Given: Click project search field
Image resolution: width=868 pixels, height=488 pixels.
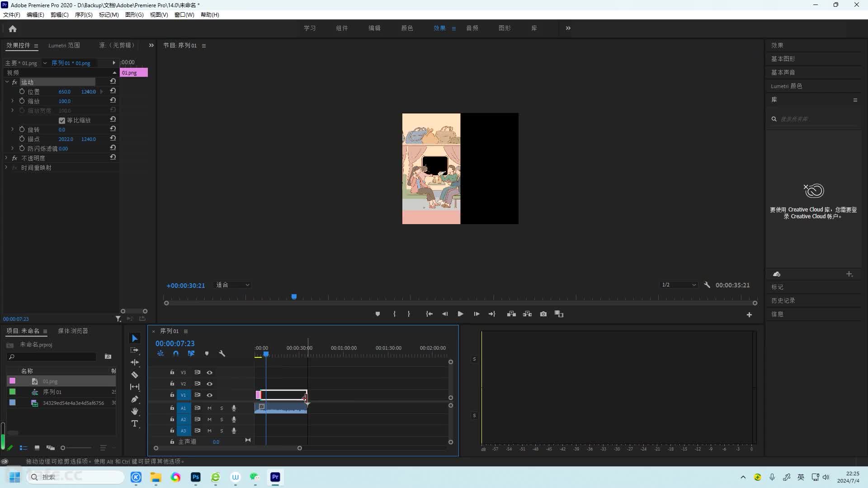Looking at the screenshot, I should 52,357.
